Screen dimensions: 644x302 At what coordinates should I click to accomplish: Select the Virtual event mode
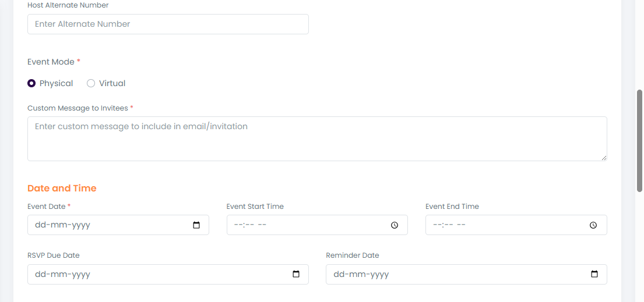[91, 83]
